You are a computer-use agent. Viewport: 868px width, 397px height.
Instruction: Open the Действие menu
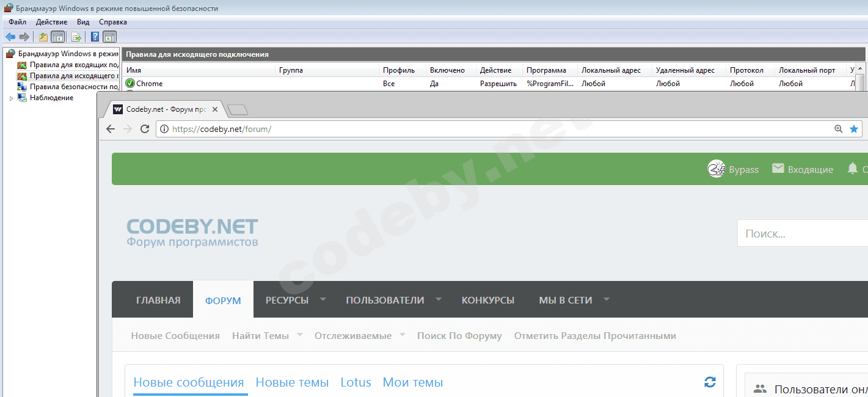[x=51, y=22]
